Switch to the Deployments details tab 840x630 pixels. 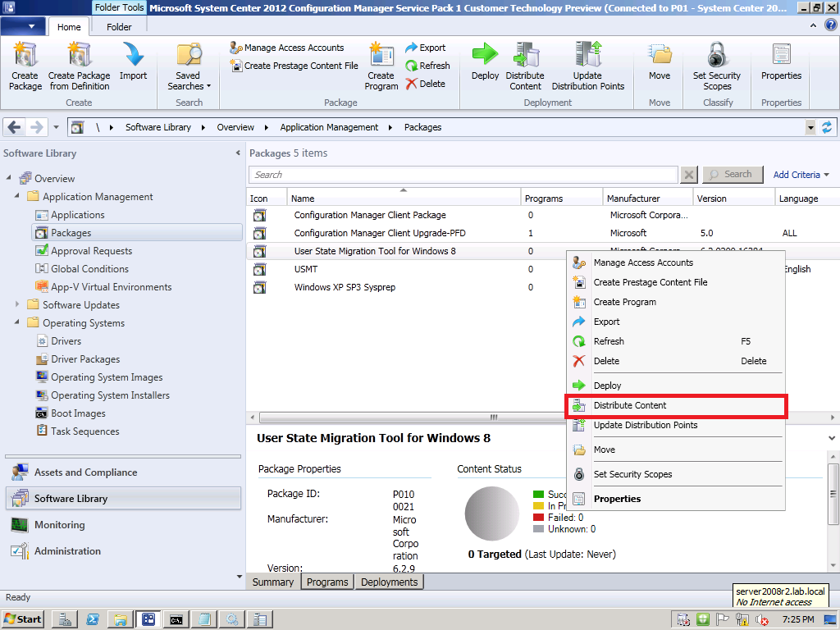point(390,582)
